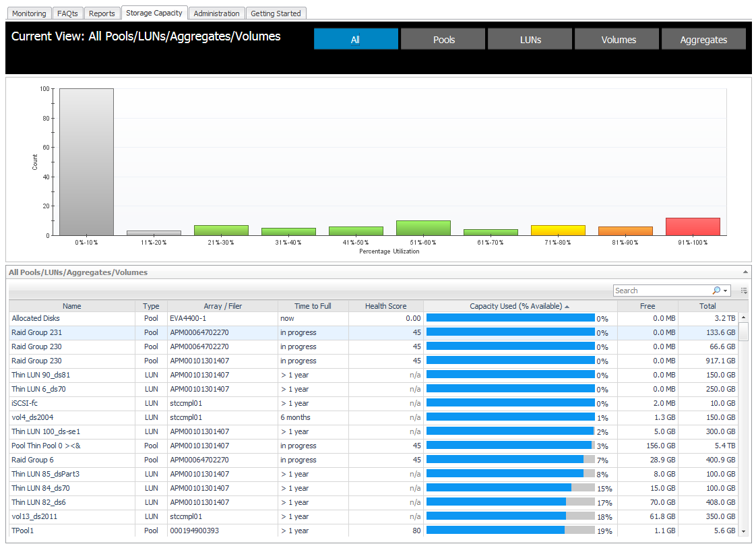Collapse the All Pools/LUNs/Aggregates/Volumes panel
This screenshot has height=544, width=756.
[745, 272]
